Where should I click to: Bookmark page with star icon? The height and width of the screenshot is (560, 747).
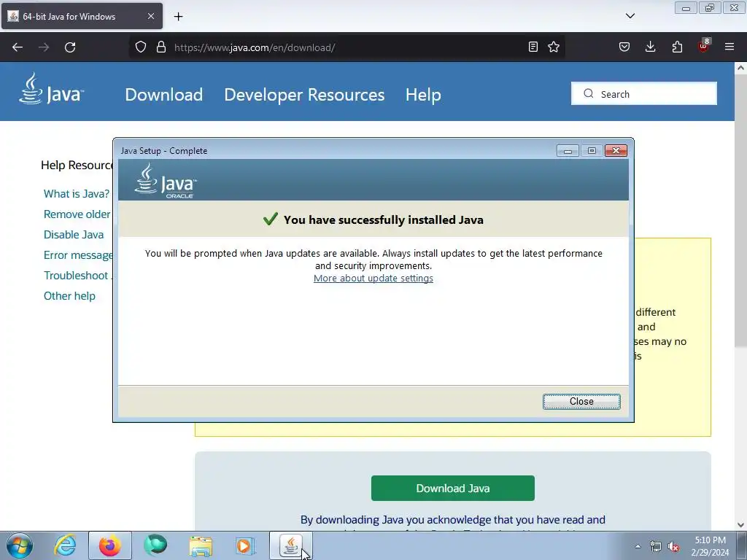(554, 47)
